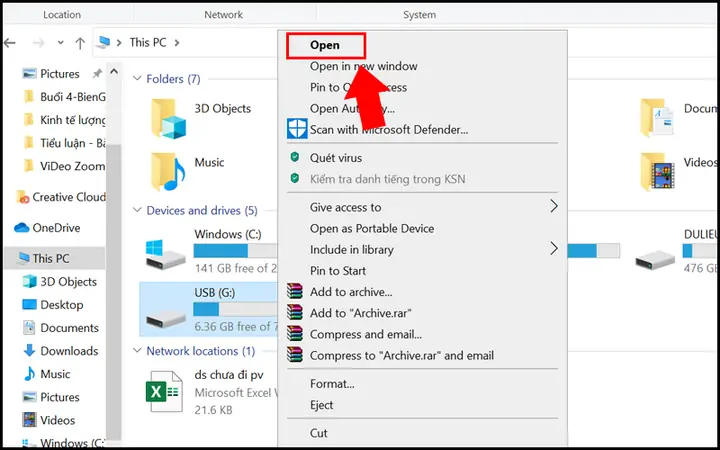Select Pin to Start
The width and height of the screenshot is (720, 450).
(x=338, y=271)
